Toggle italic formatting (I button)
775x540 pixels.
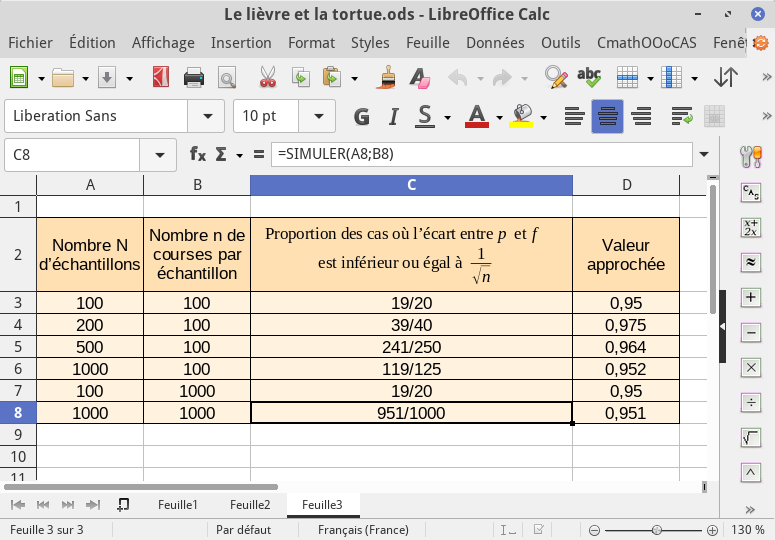393,116
